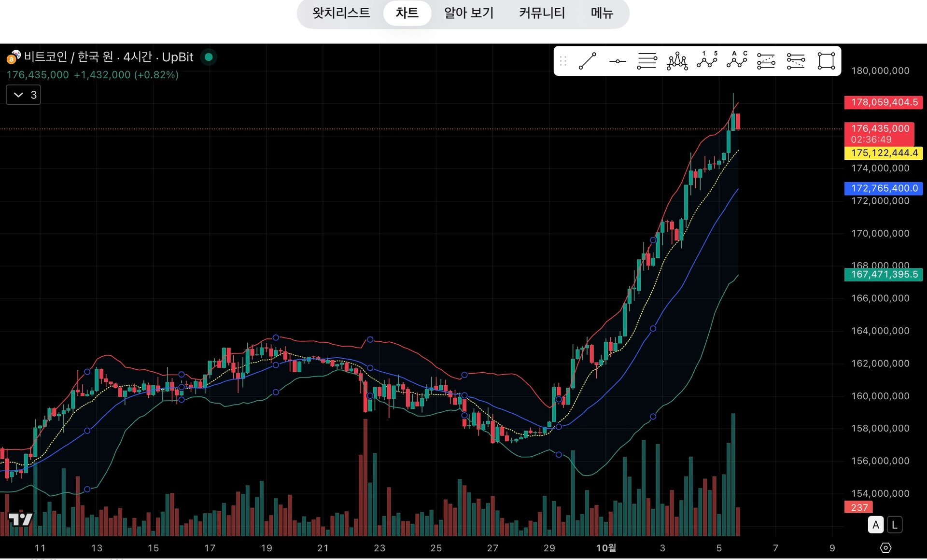Click the green market status indicator
Screen dimensions: 927x560
pyautogui.click(x=209, y=57)
